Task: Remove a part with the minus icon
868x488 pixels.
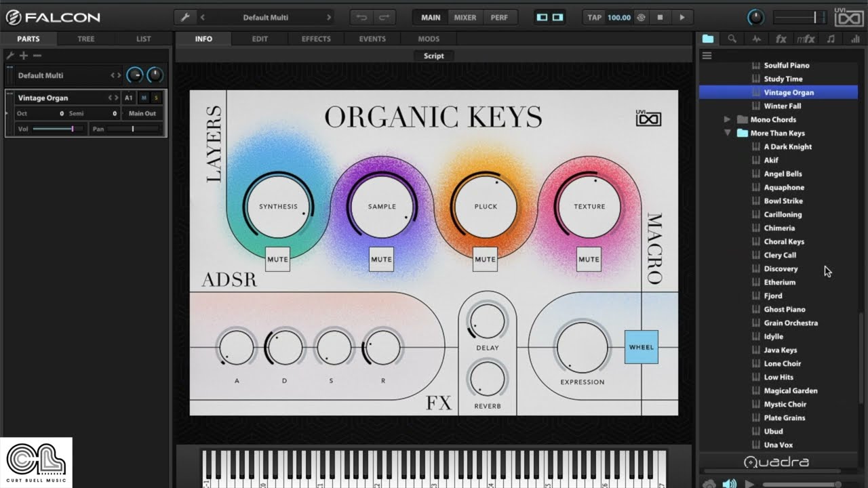Action: point(37,56)
